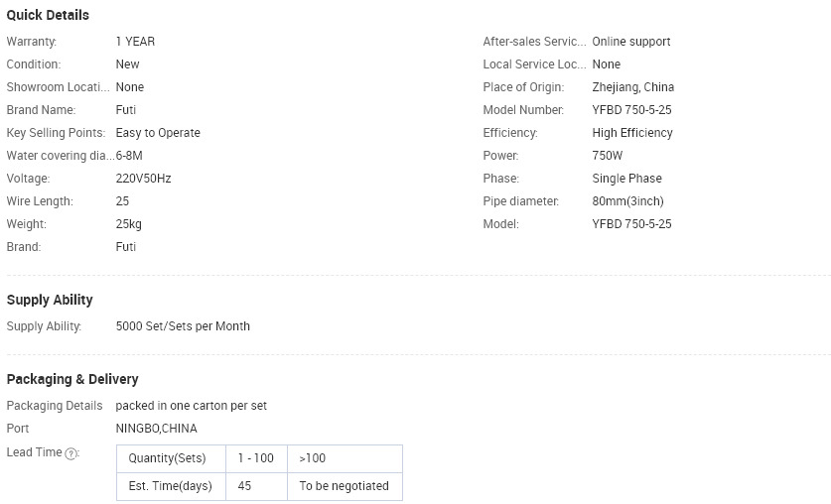The width and height of the screenshot is (831, 504).
Task: Click the 45 days estimate cell
Action: 256,486
